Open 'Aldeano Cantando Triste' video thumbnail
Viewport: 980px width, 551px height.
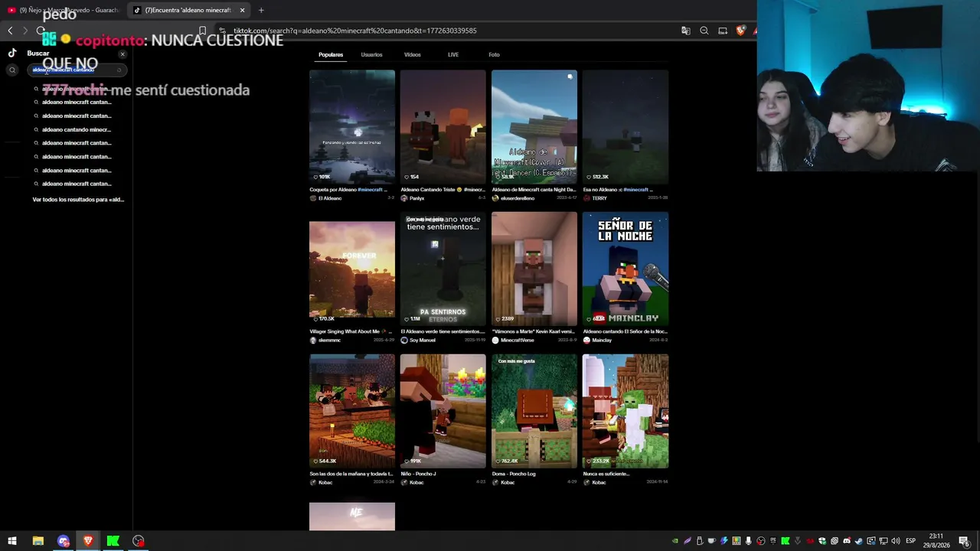(x=443, y=127)
